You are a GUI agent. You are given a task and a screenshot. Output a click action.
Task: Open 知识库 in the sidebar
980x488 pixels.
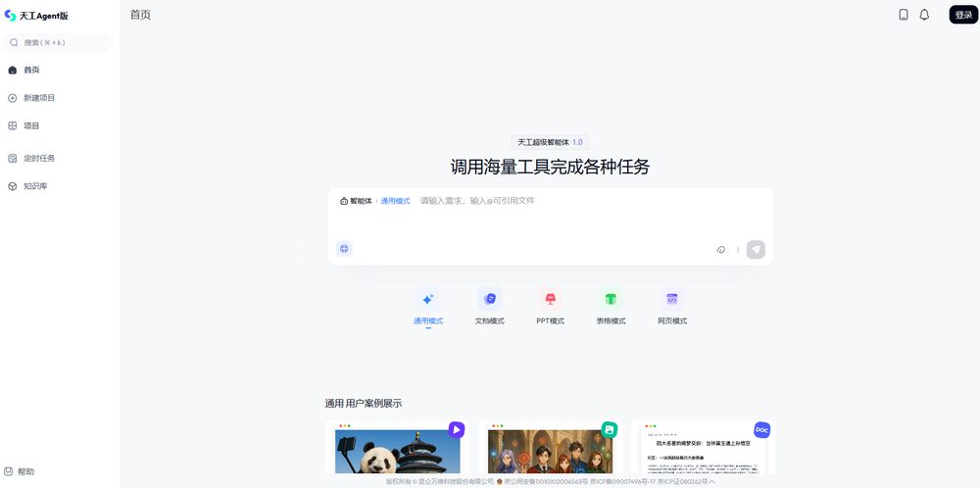click(x=35, y=186)
